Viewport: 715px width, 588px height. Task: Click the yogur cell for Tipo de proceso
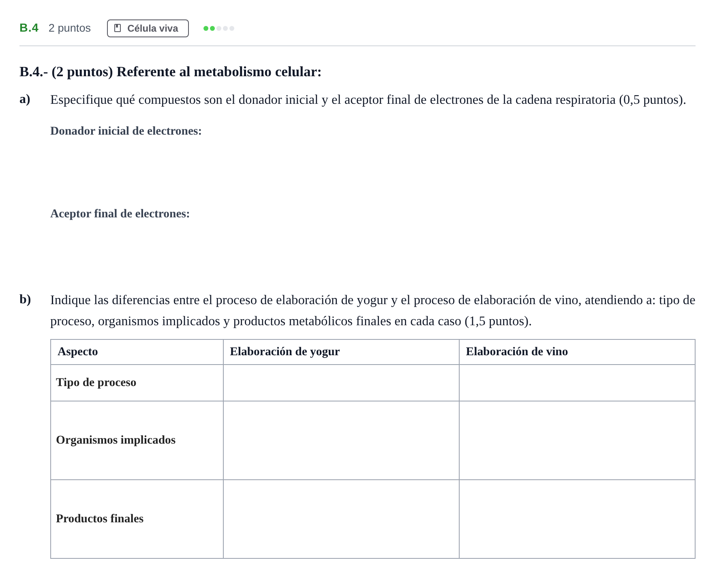point(341,383)
